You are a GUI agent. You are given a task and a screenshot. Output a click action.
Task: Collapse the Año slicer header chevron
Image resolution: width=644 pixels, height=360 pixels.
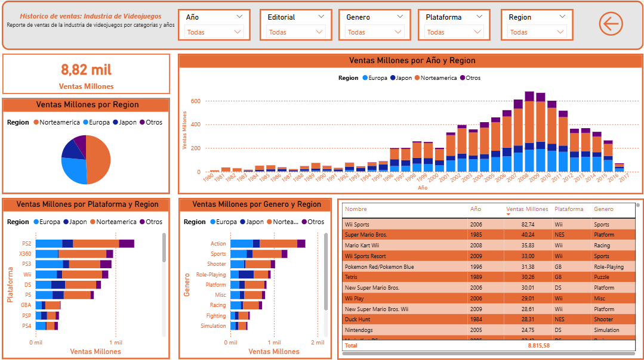tap(240, 17)
